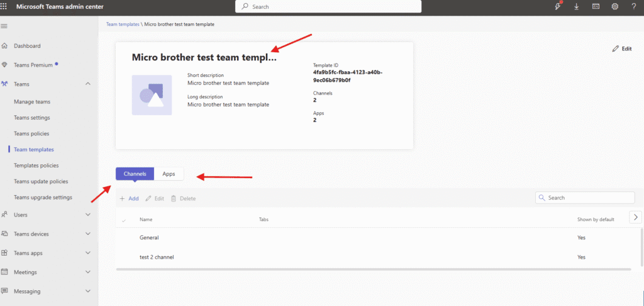
Task: Open the help question mark icon
Action: click(x=634, y=6)
